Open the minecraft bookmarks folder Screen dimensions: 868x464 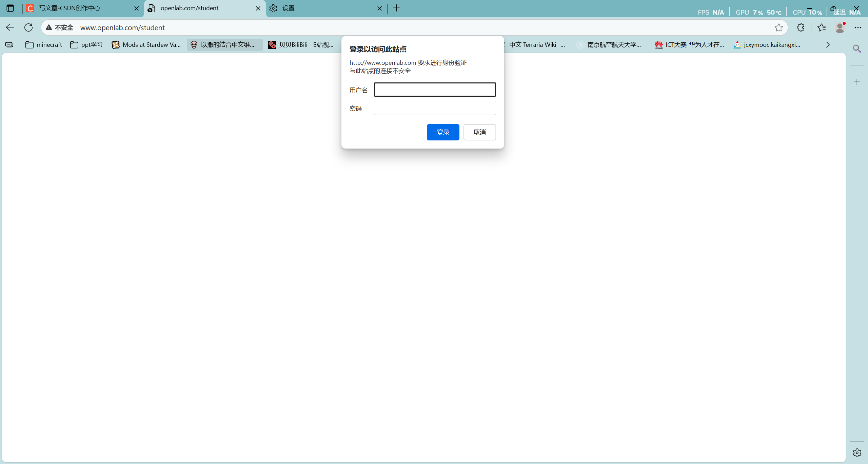pos(44,45)
